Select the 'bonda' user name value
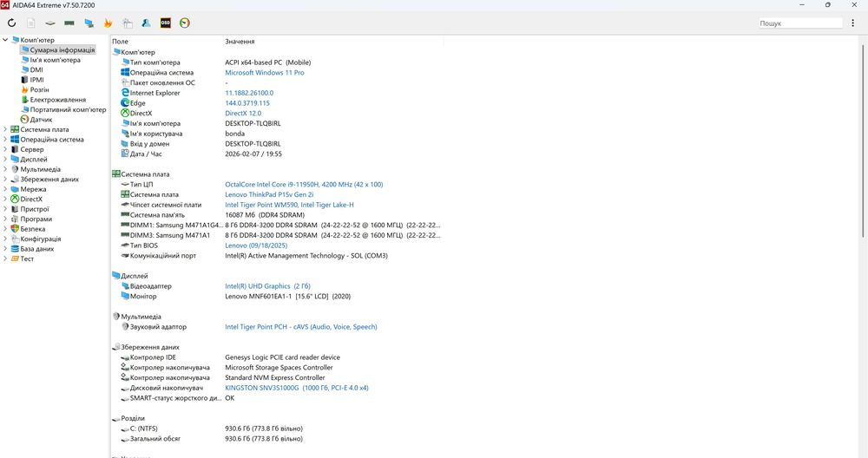This screenshot has height=458, width=868. coord(234,134)
